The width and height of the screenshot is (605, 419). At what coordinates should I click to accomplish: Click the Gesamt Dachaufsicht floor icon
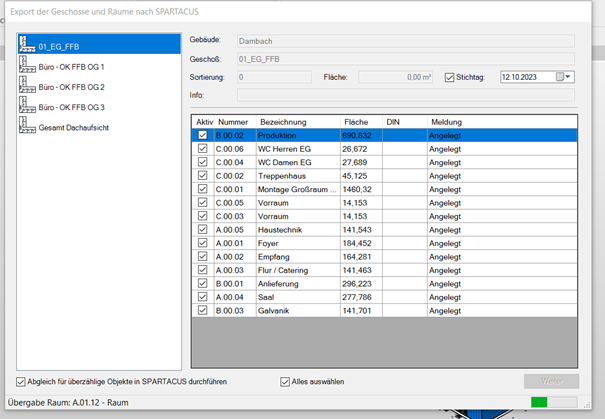27,126
